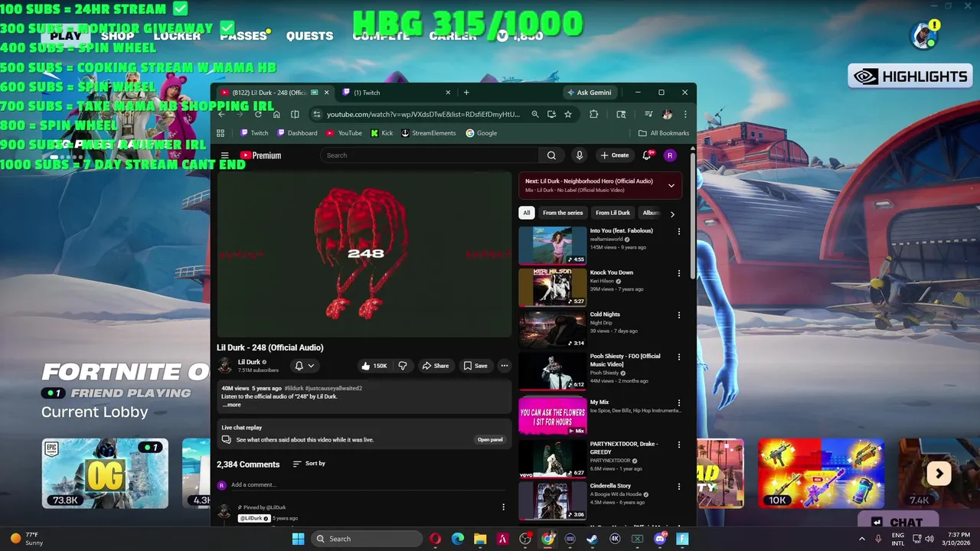
Task: Open Steam from the taskbar
Action: point(593,539)
